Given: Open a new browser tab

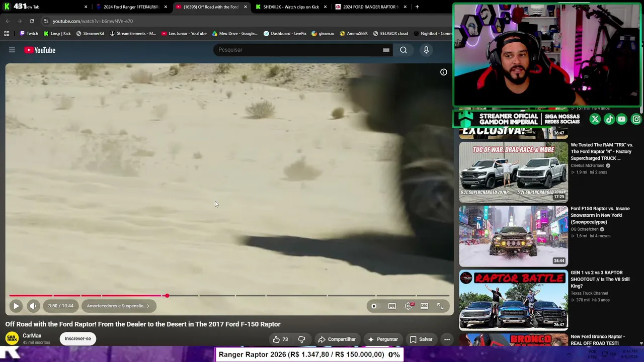Looking at the screenshot, I should (x=417, y=7).
